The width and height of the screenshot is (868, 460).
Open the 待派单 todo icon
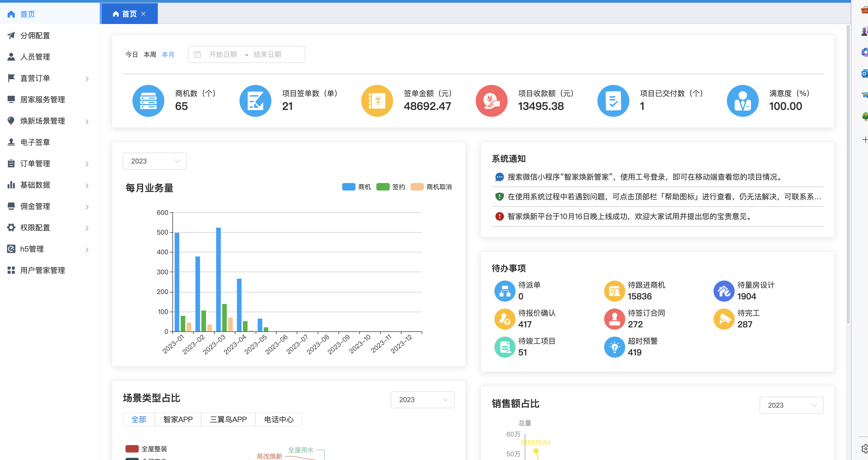pyautogui.click(x=505, y=291)
